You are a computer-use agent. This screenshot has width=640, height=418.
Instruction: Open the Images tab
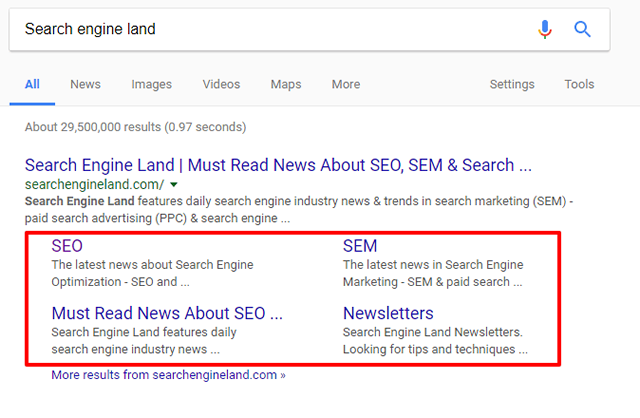(151, 84)
